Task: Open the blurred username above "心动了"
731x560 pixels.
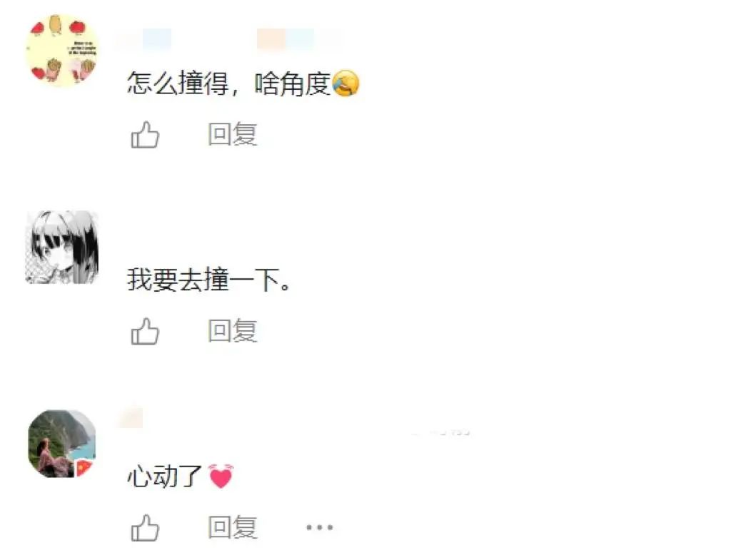Action: (x=130, y=418)
